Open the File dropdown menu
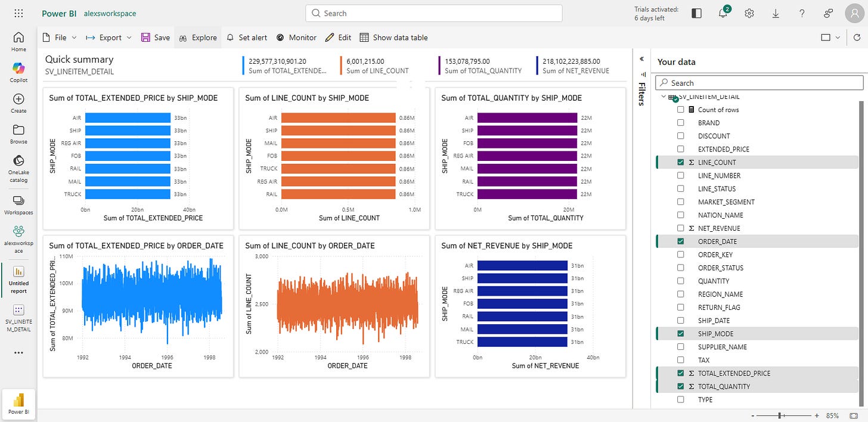Image resolution: width=868 pixels, height=422 pixels. pos(60,37)
